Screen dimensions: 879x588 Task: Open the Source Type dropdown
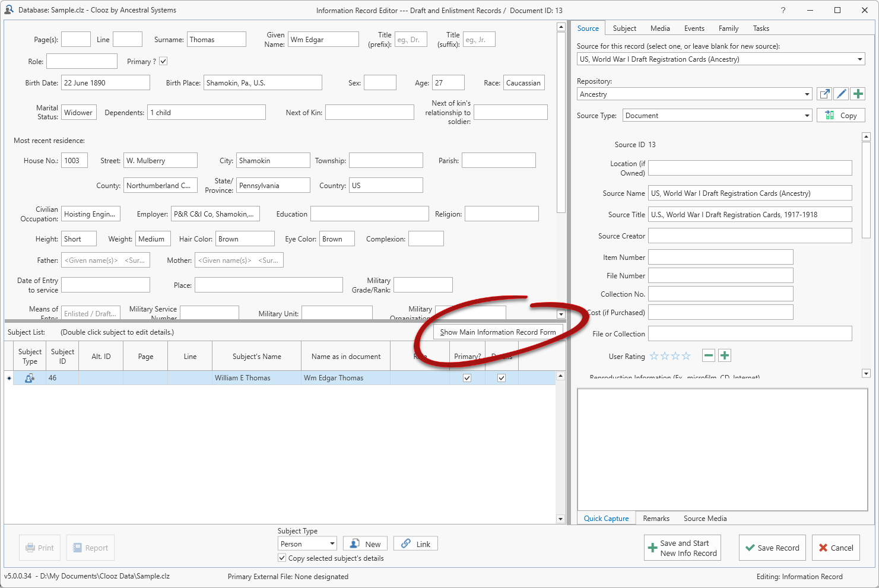pos(807,116)
